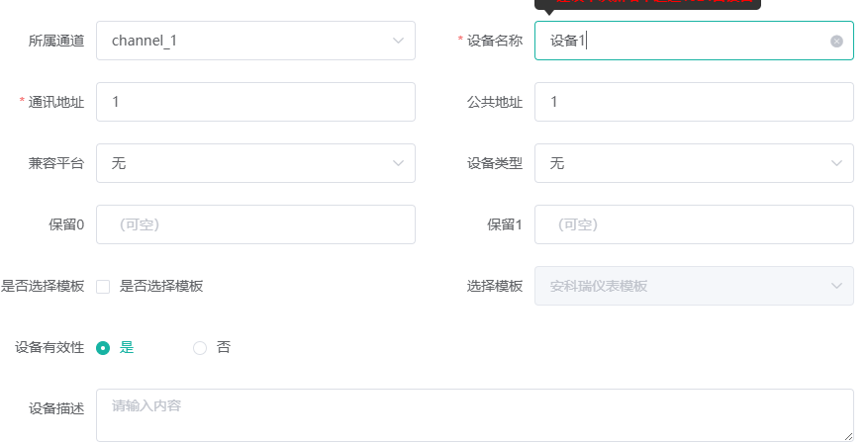Screen dimensions: 868x444
Task: Select the 是 radio for 设备有效性
Action: 103,348
